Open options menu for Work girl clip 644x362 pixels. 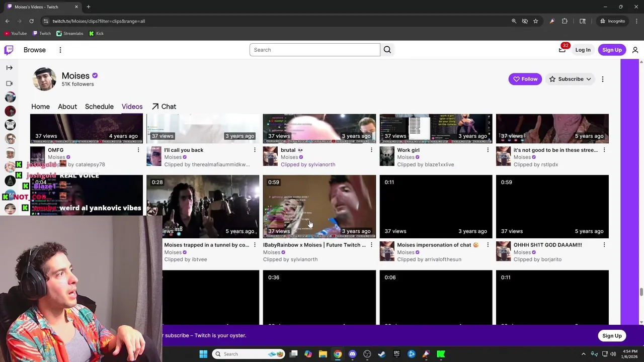pyautogui.click(x=488, y=150)
